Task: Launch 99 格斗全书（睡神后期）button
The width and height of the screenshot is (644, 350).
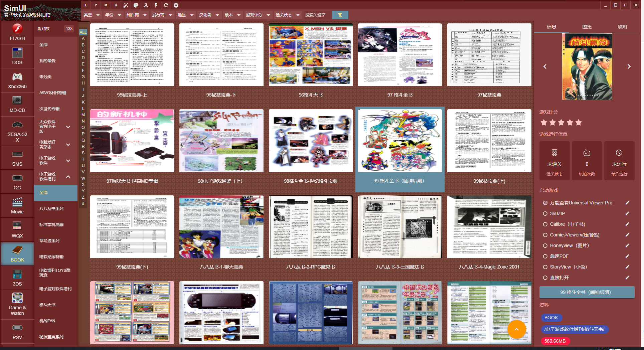Action: pyautogui.click(x=587, y=292)
